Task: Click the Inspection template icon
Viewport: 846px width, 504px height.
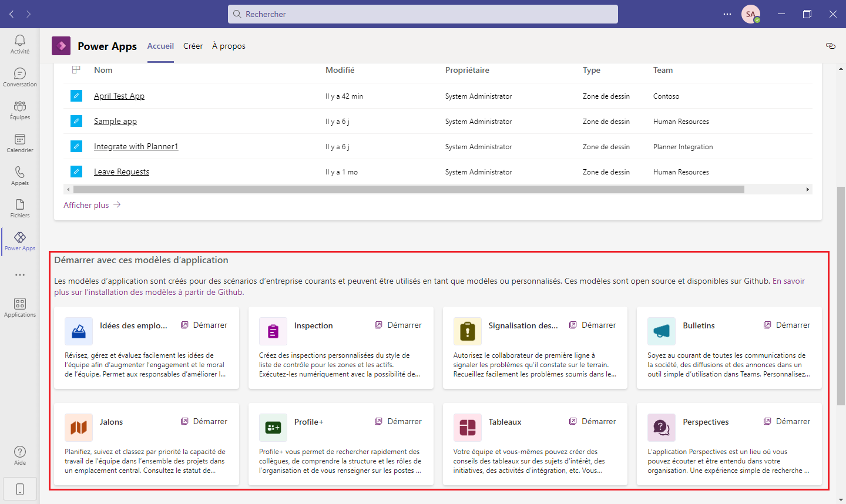Action: (x=273, y=331)
